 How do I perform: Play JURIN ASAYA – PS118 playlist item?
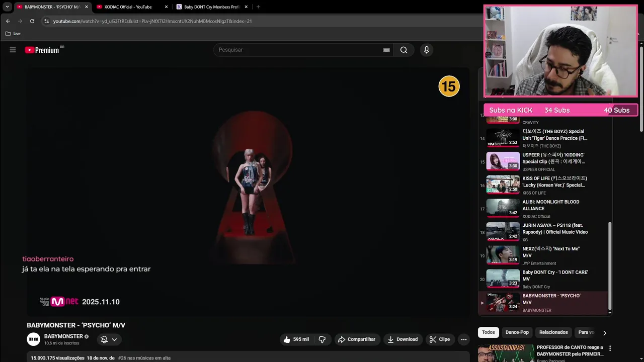(x=542, y=232)
